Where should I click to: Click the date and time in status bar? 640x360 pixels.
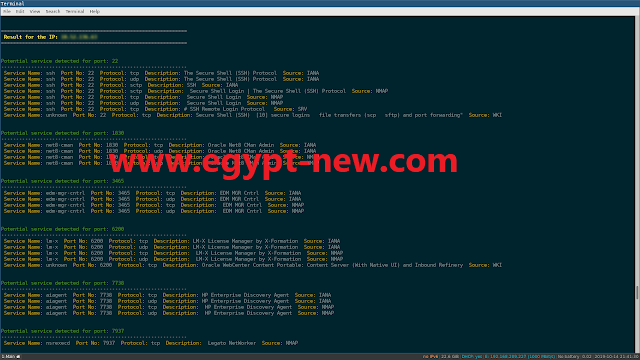pyautogui.click(x=616, y=357)
